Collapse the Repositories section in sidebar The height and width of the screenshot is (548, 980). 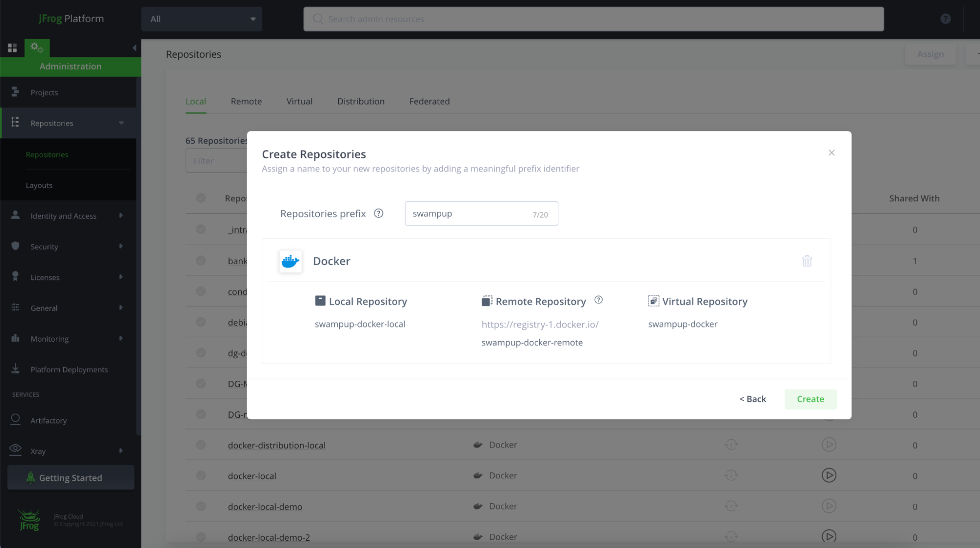click(x=122, y=123)
